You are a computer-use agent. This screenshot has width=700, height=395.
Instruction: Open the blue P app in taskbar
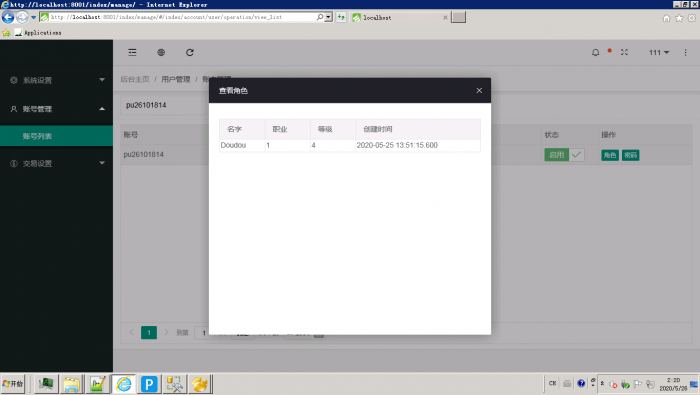pyautogui.click(x=149, y=384)
